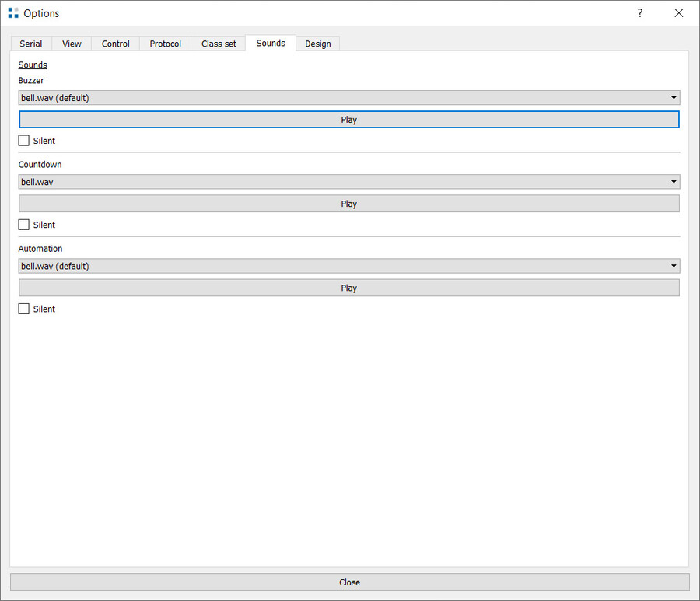Enable Silent for Buzzer sound
The image size is (700, 601).
[24, 141]
